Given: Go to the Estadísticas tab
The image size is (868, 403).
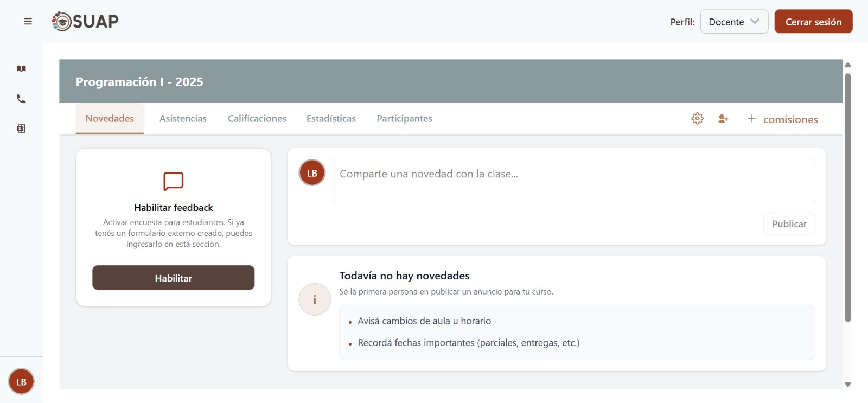Looking at the screenshot, I should coord(331,119).
